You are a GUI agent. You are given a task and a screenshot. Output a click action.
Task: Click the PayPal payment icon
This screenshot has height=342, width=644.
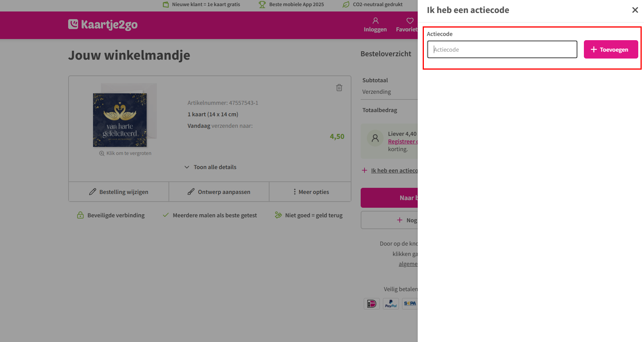point(391,304)
